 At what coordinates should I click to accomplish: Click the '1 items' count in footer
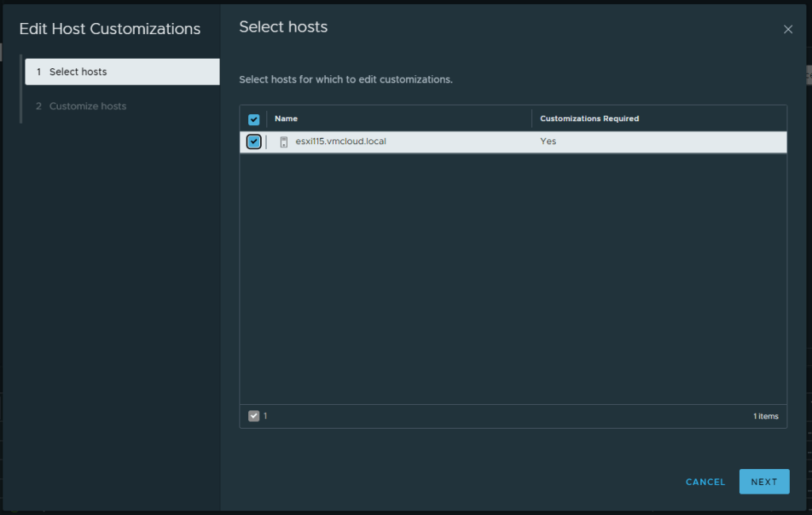click(765, 416)
